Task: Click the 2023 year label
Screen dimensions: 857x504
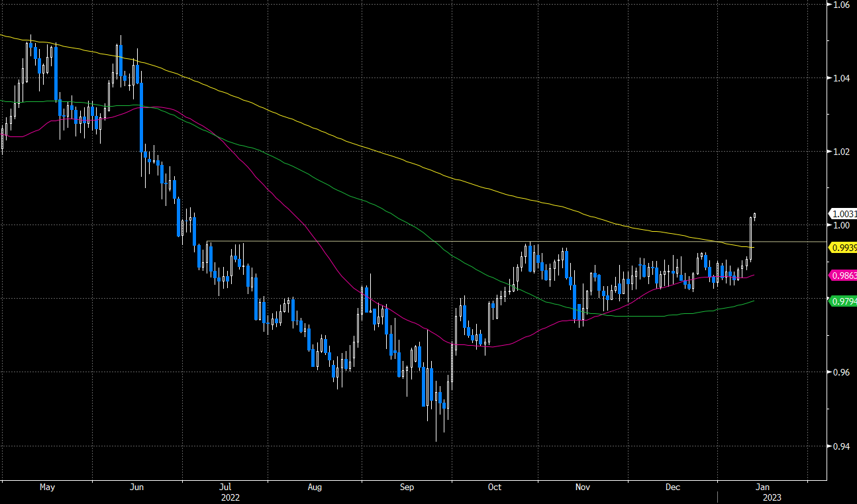Action: 772,497
